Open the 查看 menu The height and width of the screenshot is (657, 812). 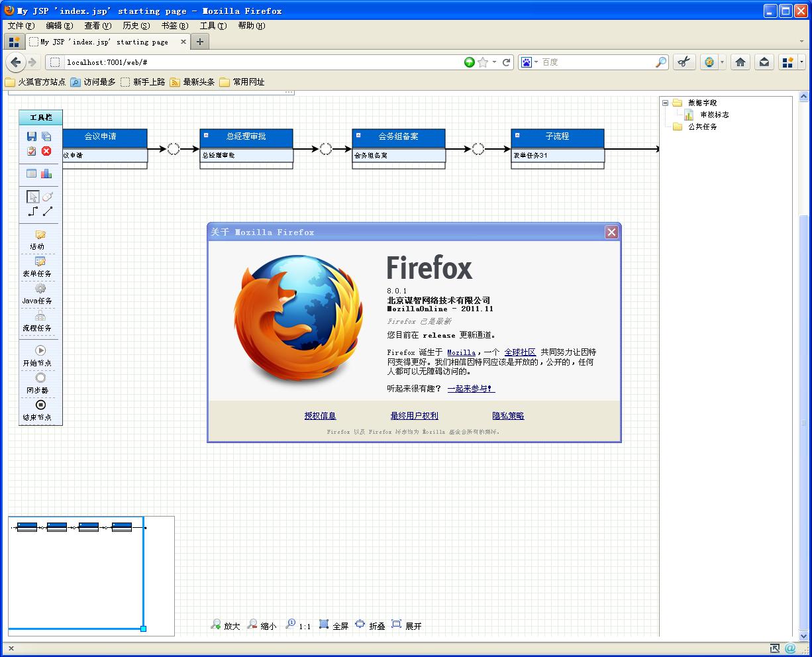[97, 26]
